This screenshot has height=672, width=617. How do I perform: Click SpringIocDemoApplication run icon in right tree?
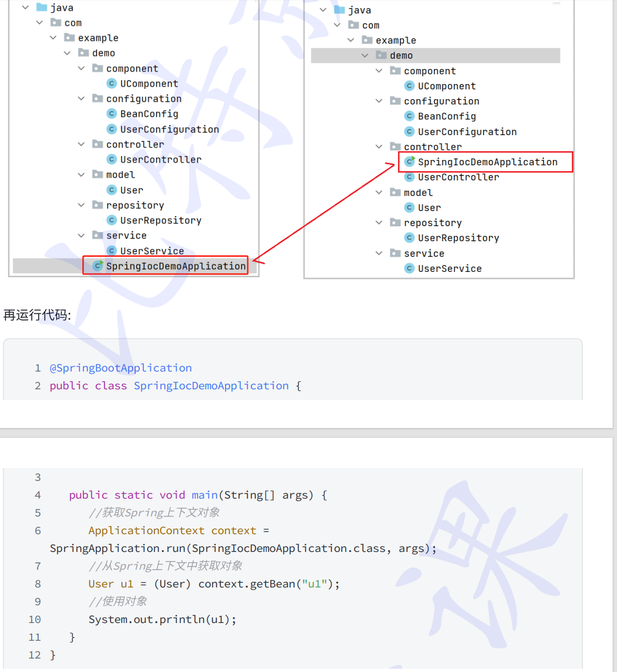coord(410,162)
